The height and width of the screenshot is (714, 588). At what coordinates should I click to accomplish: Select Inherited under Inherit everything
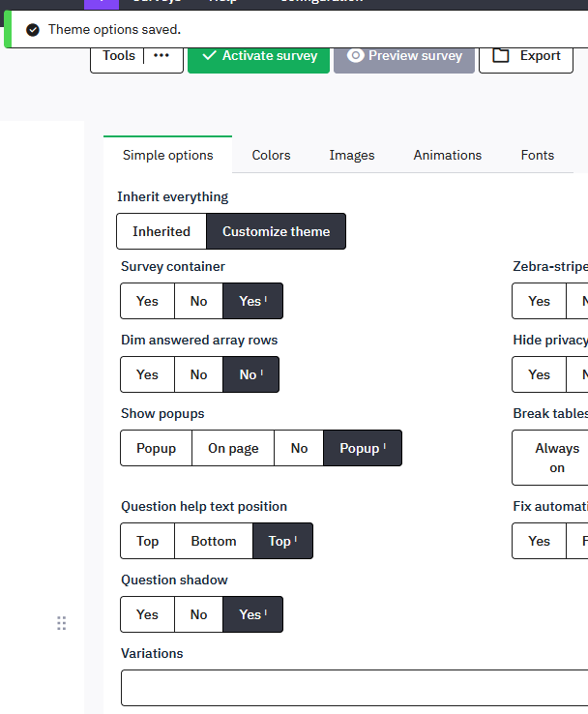click(162, 231)
